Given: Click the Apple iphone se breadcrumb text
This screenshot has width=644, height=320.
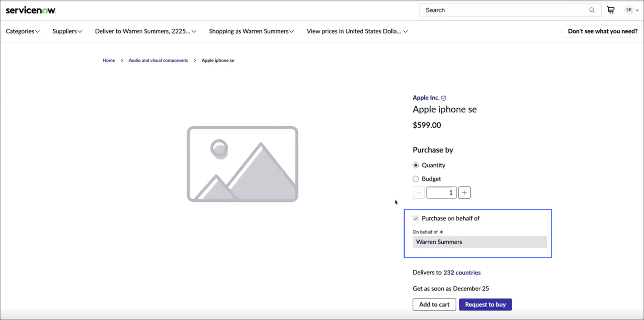Looking at the screenshot, I should click(218, 60).
